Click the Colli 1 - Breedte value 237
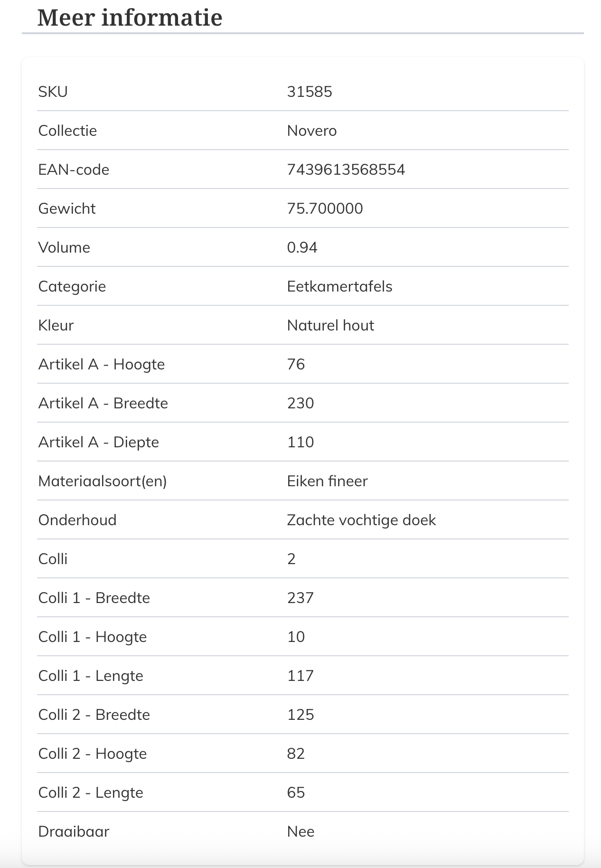The width and height of the screenshot is (601, 868). click(x=300, y=598)
